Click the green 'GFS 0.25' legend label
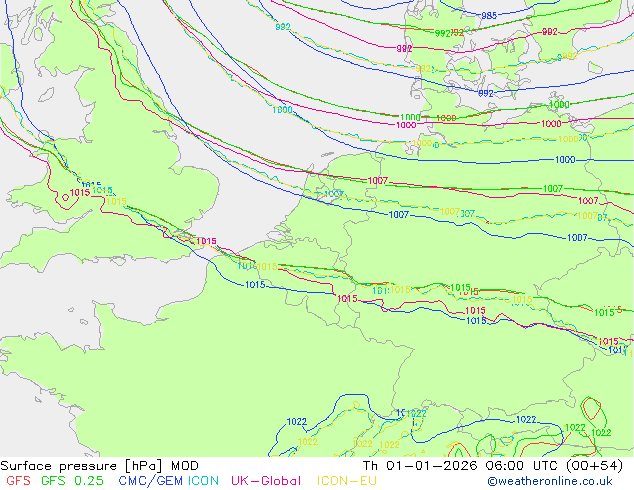The width and height of the screenshot is (634, 490). tap(72, 481)
